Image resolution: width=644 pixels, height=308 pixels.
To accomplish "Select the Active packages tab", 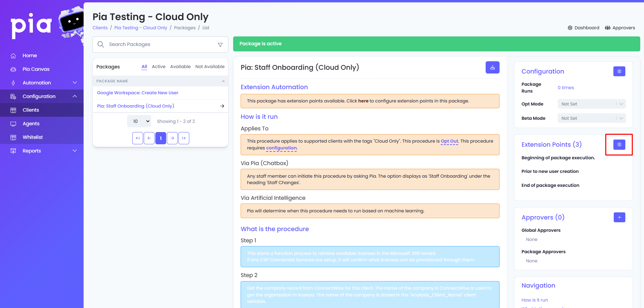I will (x=159, y=67).
